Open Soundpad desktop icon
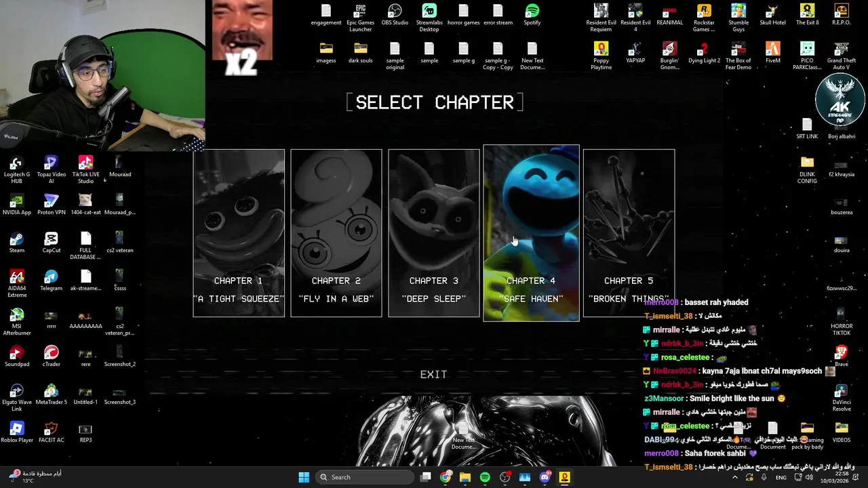This screenshot has width=868, height=488. [x=16, y=357]
